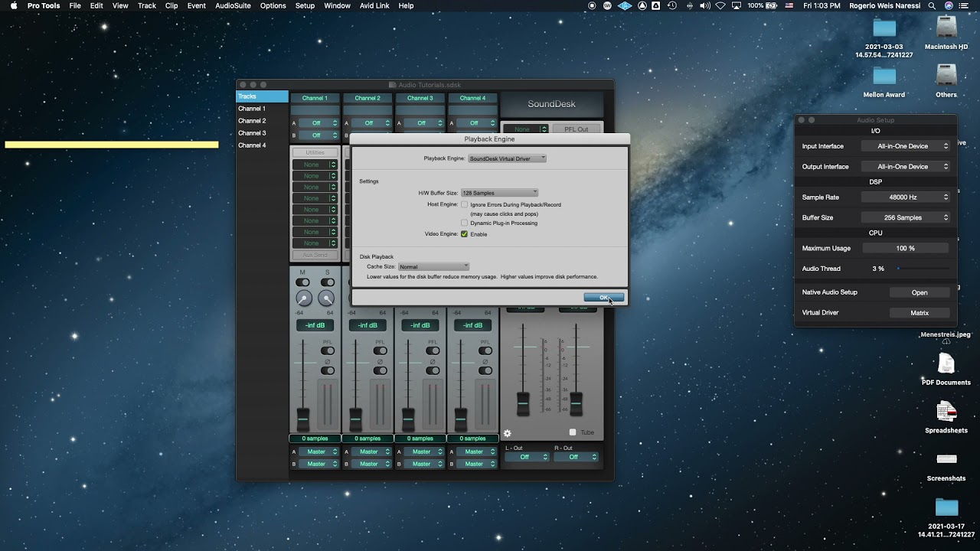This screenshot has height=551, width=980.
Task: Enable Ignore Errors During Playback/Record checkbox
Action: click(x=465, y=205)
